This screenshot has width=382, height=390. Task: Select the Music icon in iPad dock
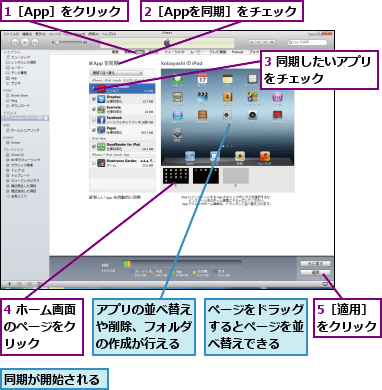tap(265, 156)
